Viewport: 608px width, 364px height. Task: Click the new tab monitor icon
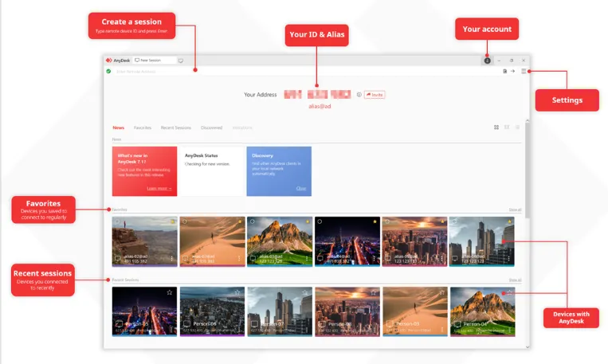tap(181, 61)
